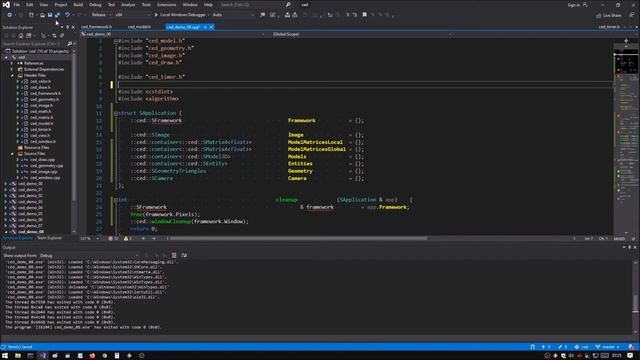
Task: Switch to ced_model.h tab
Action: 139,27
